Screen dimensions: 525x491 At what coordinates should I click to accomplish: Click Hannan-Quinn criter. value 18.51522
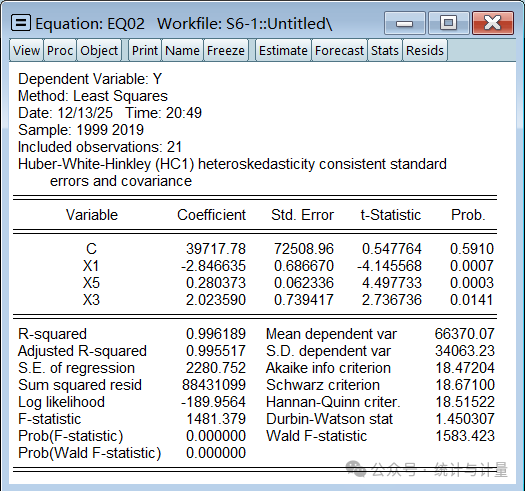coord(464,402)
